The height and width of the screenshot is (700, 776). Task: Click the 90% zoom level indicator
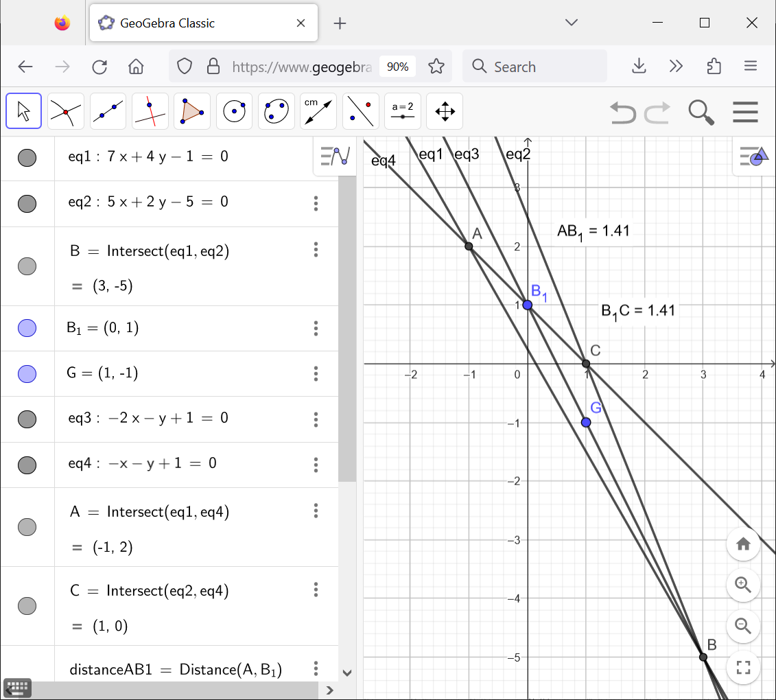click(397, 67)
